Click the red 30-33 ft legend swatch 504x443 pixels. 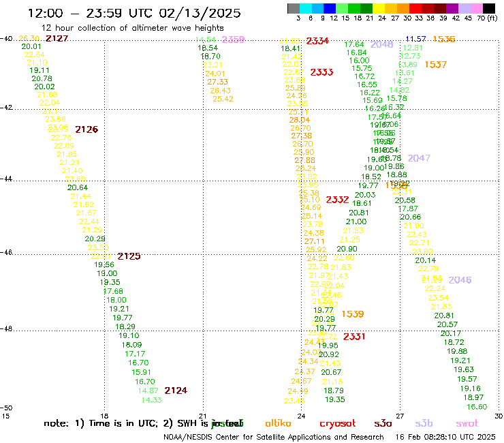pyautogui.click(x=415, y=8)
